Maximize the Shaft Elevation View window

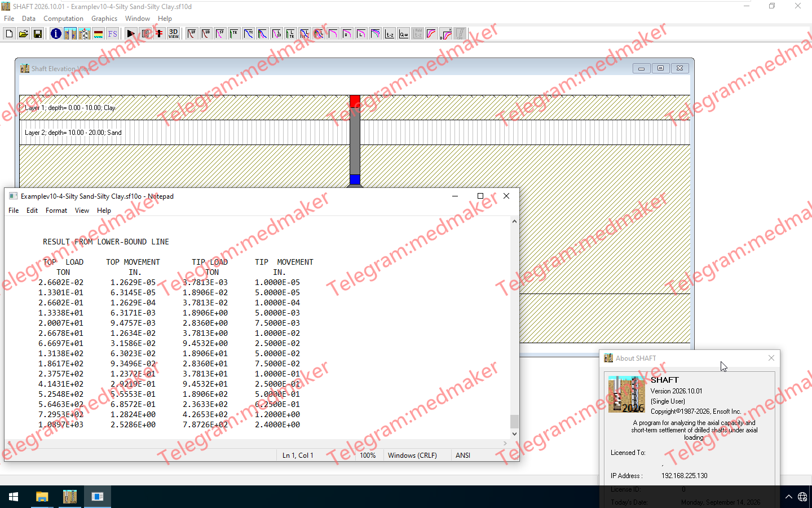click(660, 68)
